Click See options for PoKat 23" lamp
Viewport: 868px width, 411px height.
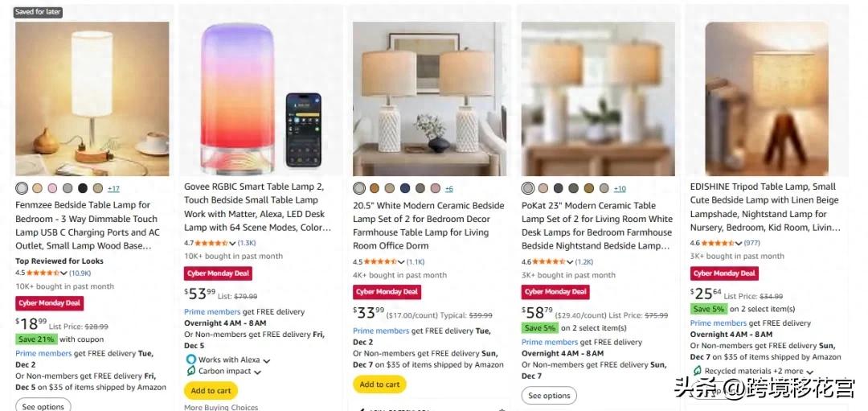(x=549, y=396)
